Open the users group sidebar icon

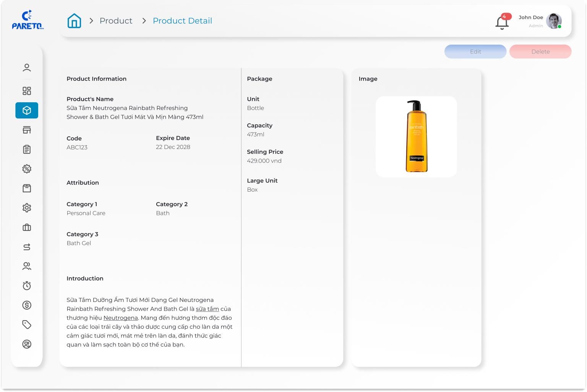click(27, 266)
